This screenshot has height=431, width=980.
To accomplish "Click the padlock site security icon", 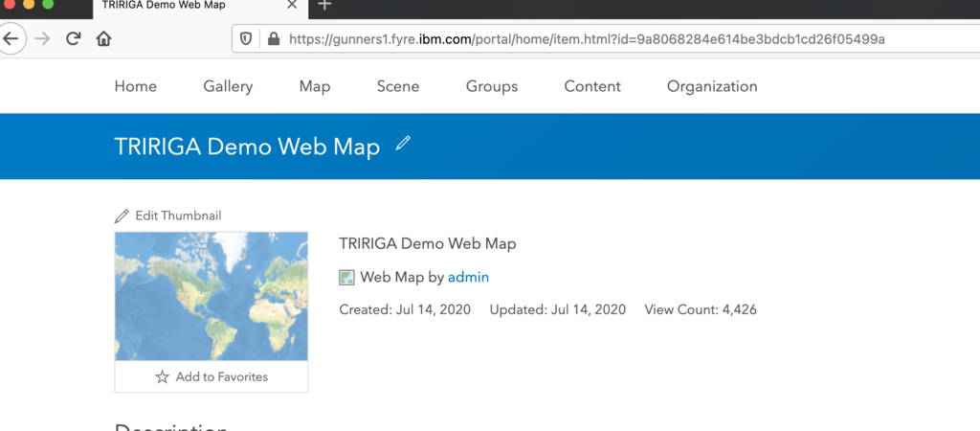I will click(273, 39).
